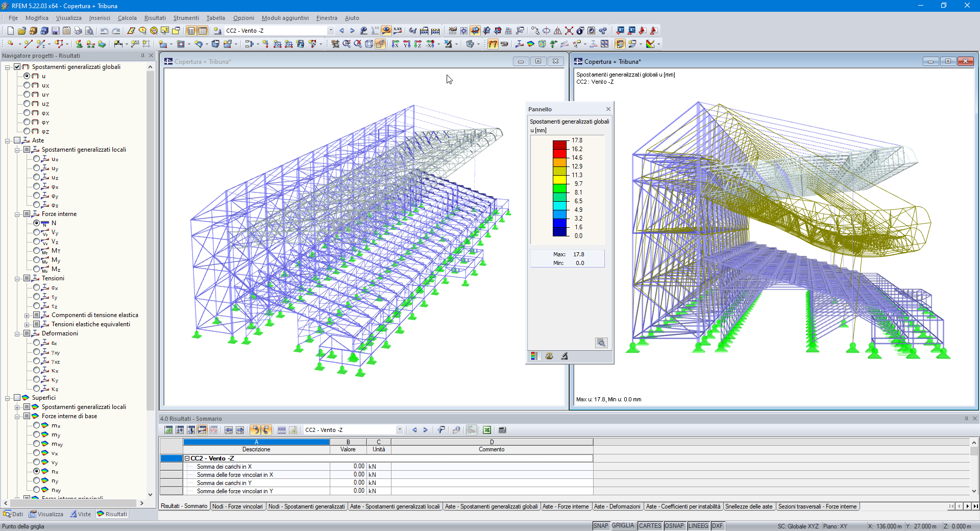Switch to the Dati navigator tab
This screenshot has width=980, height=531.
click(13, 514)
